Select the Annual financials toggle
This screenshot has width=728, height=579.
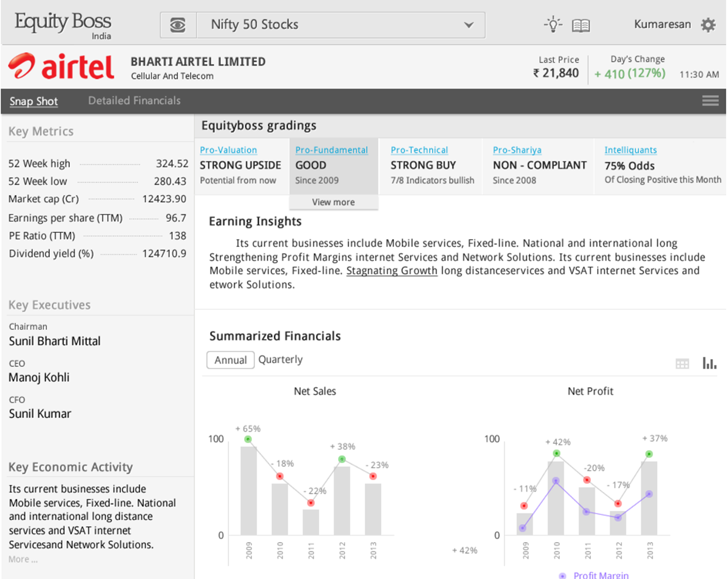tap(231, 360)
